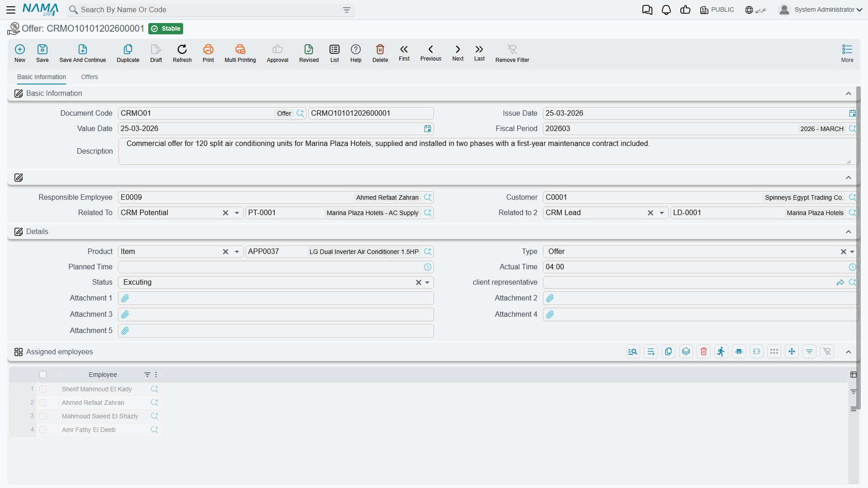Image resolution: width=868 pixels, height=488 pixels.
Task: Open Actual Time clock picker
Action: pyautogui.click(x=852, y=267)
